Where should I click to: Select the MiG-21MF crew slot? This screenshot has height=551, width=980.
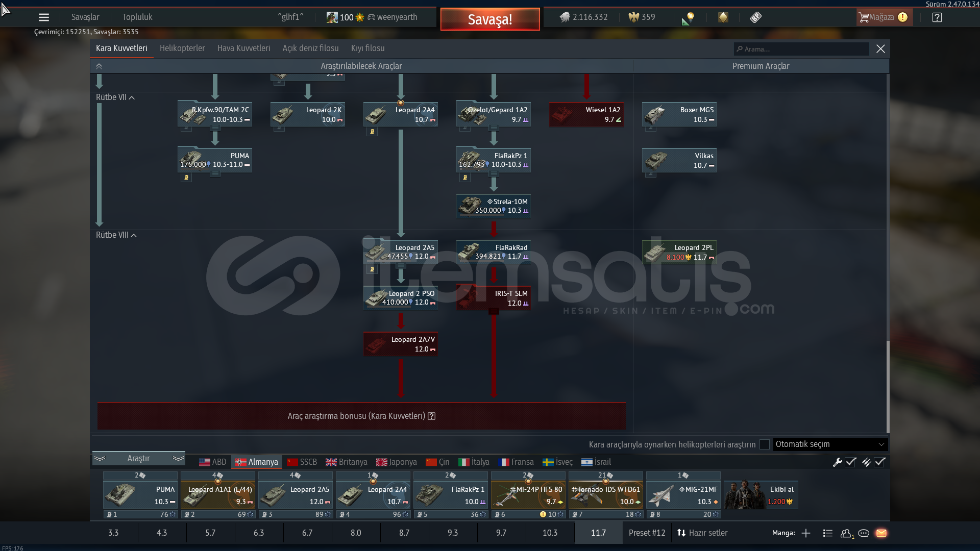click(683, 495)
